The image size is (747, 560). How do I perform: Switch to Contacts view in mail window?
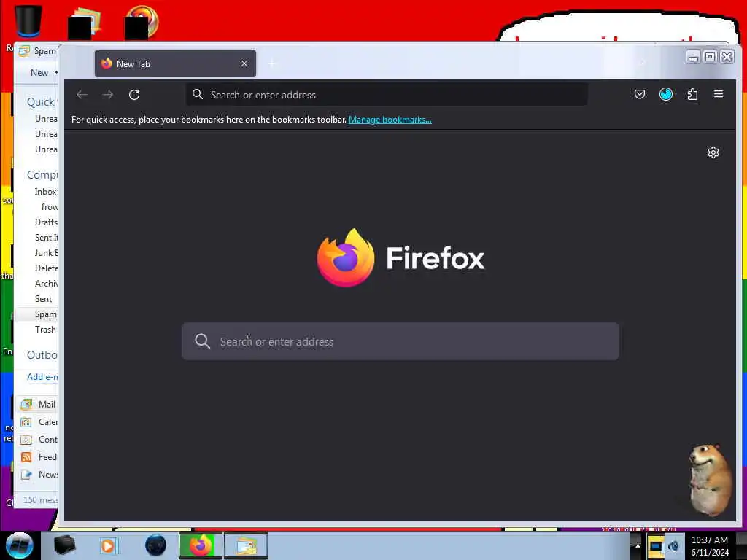click(39, 440)
